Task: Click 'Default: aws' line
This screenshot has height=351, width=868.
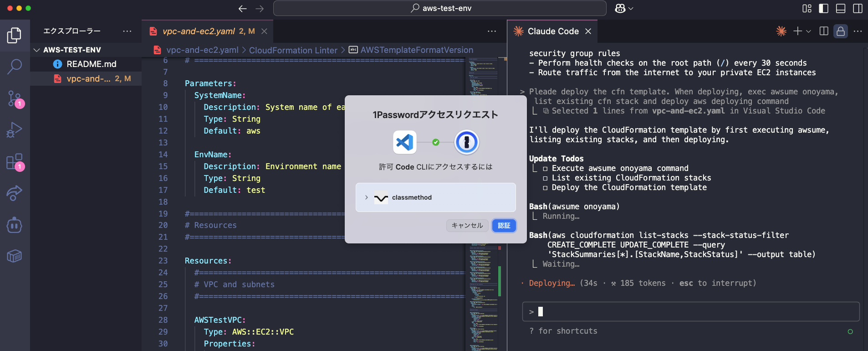Action: click(x=232, y=131)
